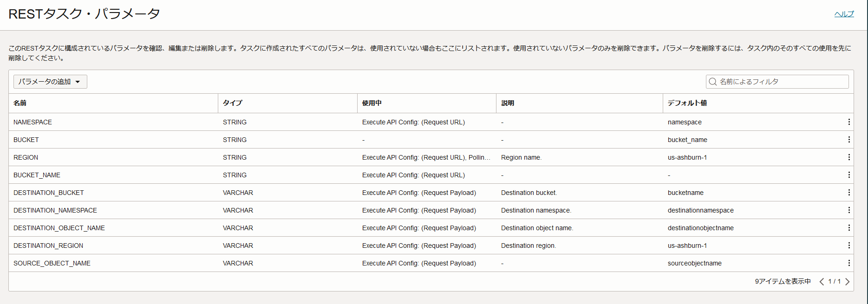Click the 1 / 1 page indicator

point(835,282)
